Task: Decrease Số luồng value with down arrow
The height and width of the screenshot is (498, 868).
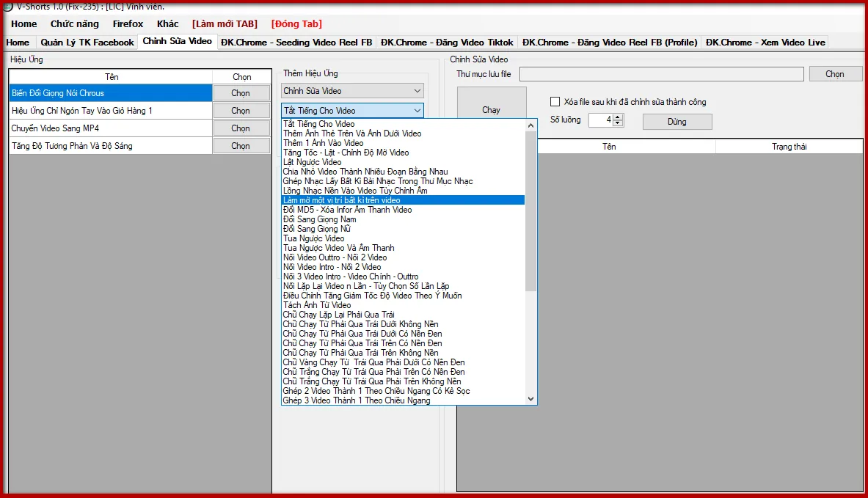Action: pos(618,123)
